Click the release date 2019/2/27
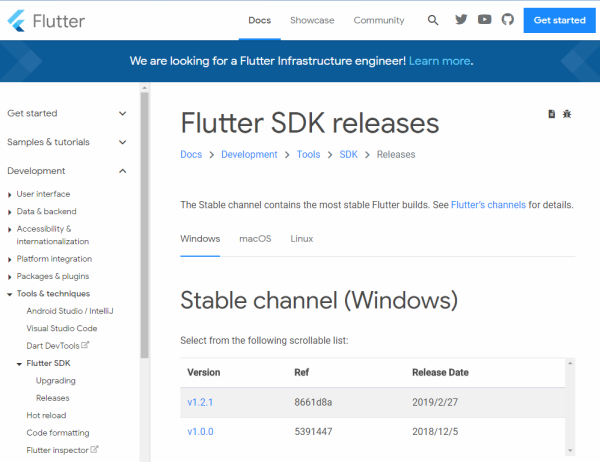Image resolution: width=600 pixels, height=462 pixels. (435, 402)
